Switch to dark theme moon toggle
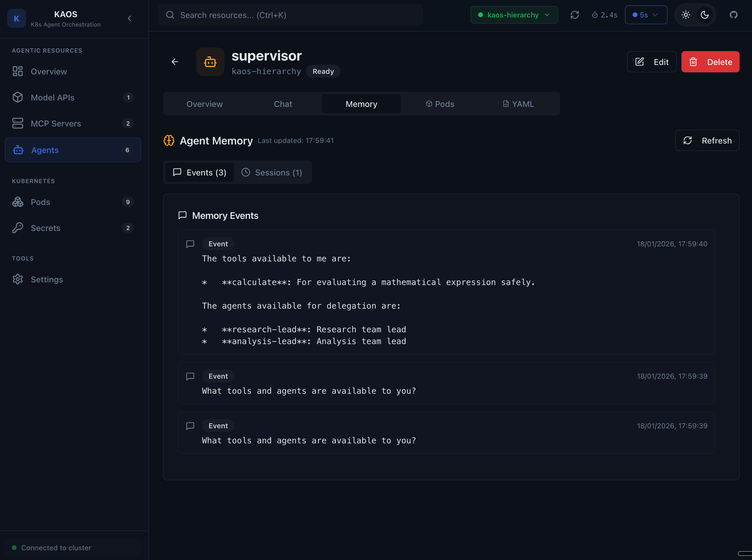The image size is (752, 560). [704, 15]
